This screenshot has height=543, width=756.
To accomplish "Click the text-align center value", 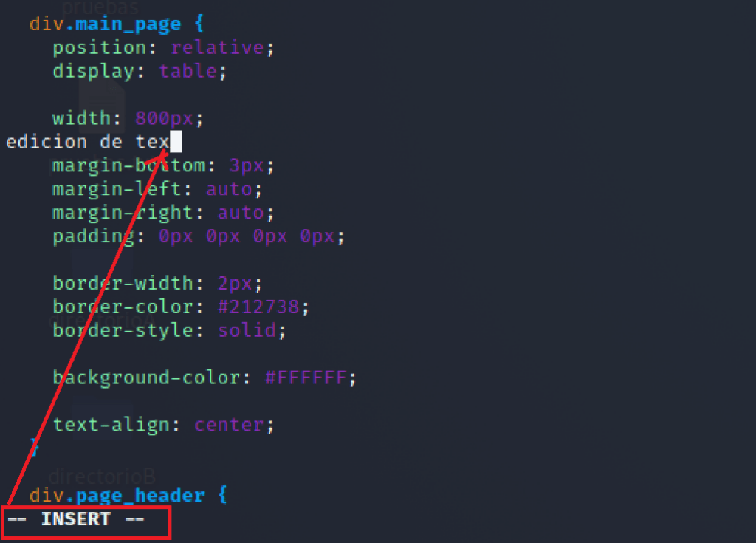I will click(x=229, y=425).
